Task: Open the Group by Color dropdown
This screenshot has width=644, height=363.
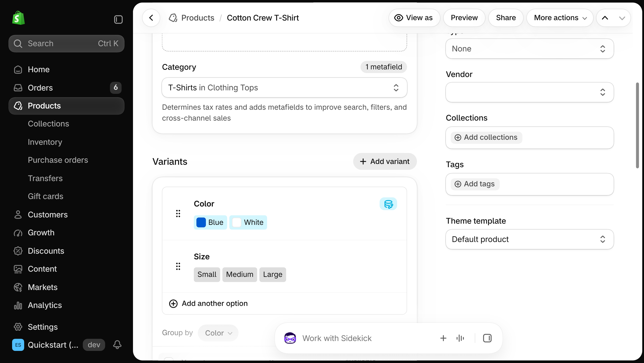Action: pyautogui.click(x=218, y=333)
